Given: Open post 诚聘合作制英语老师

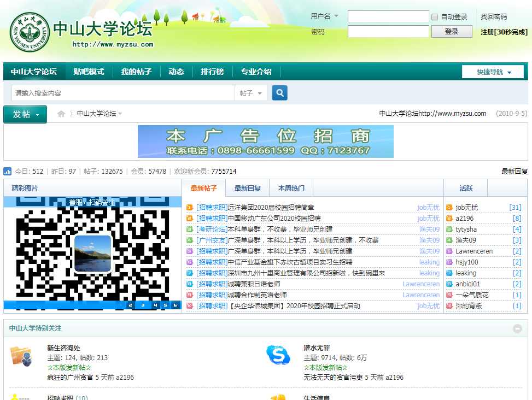Looking at the screenshot, I should pos(257,295).
